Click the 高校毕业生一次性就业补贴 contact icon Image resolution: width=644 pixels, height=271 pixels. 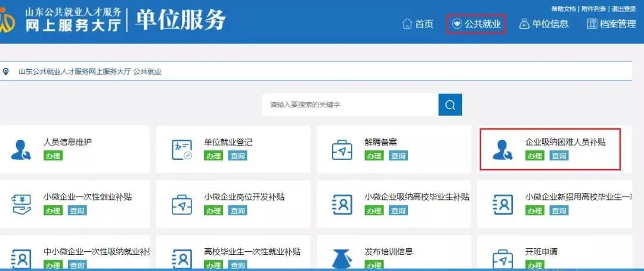click(x=181, y=259)
